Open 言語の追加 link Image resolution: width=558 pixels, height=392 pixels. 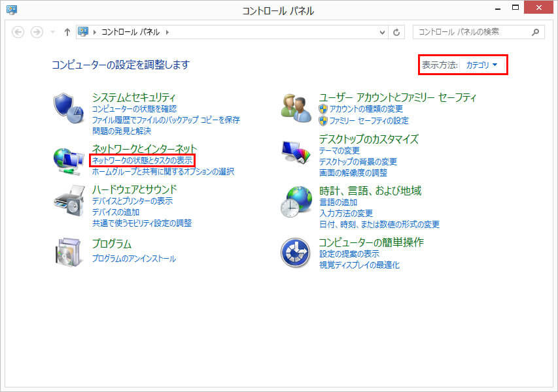338,203
